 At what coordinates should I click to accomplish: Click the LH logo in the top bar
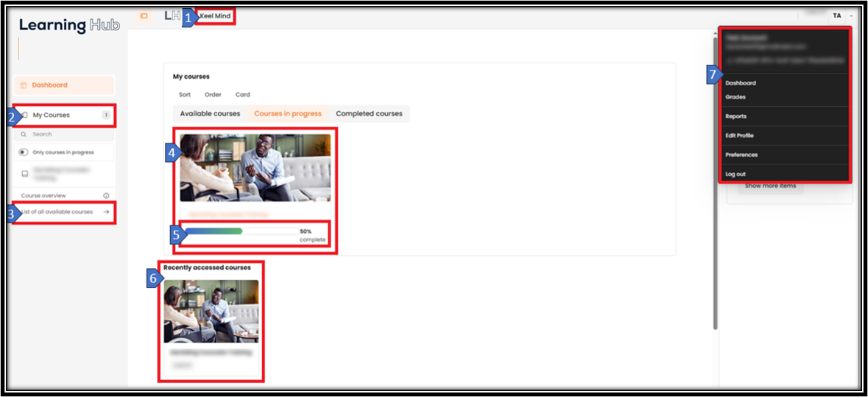[x=172, y=16]
